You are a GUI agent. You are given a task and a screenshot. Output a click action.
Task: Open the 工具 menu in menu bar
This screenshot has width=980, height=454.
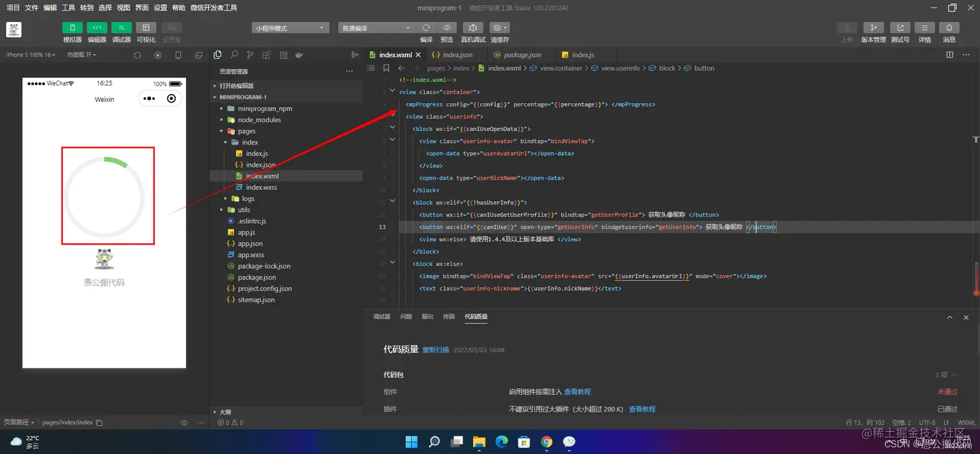(68, 8)
